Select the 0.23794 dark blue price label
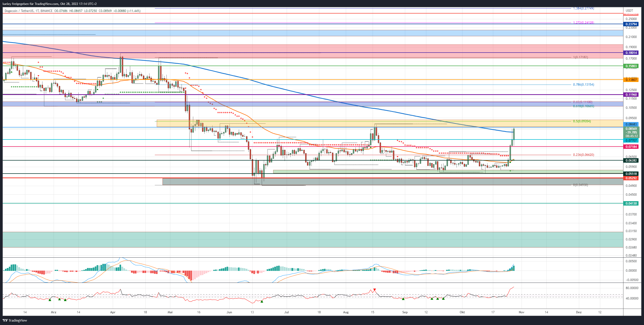The height and width of the screenshot is (325, 644). [x=631, y=24]
